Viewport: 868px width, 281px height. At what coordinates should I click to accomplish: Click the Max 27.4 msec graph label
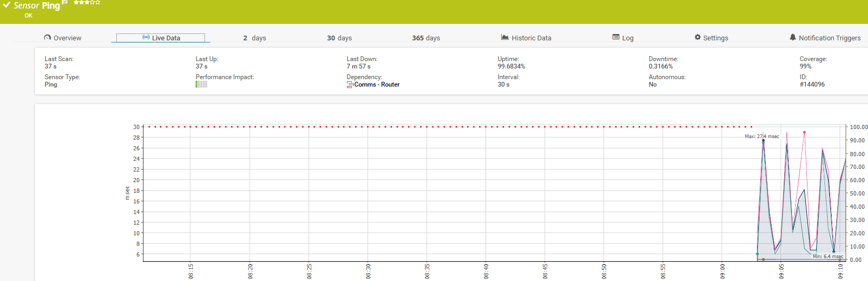(762, 137)
